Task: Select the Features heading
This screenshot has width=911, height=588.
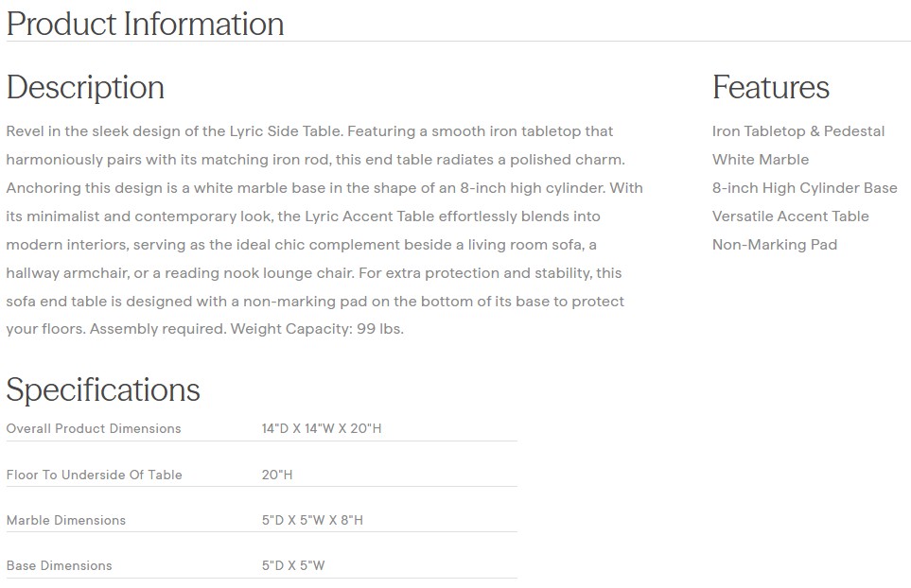Action: pyautogui.click(x=770, y=87)
